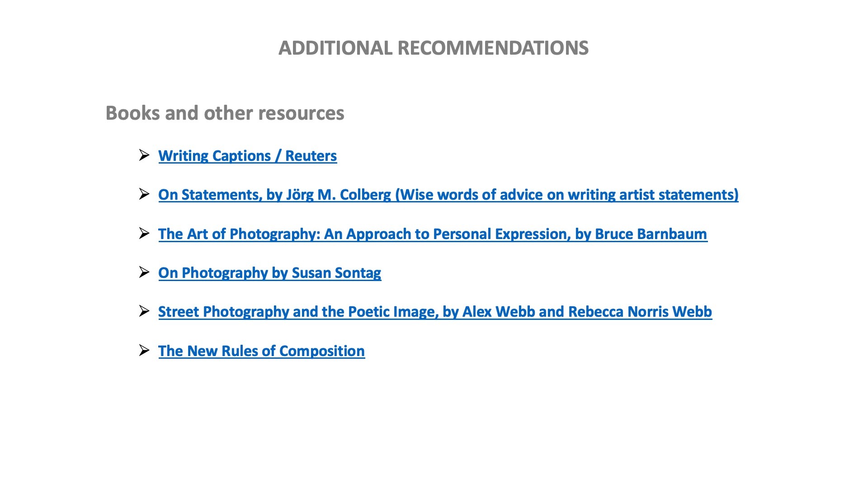Screen dimensions: 868x488
Task: Click arrow bullet beside On Photography
Action: [144, 272]
